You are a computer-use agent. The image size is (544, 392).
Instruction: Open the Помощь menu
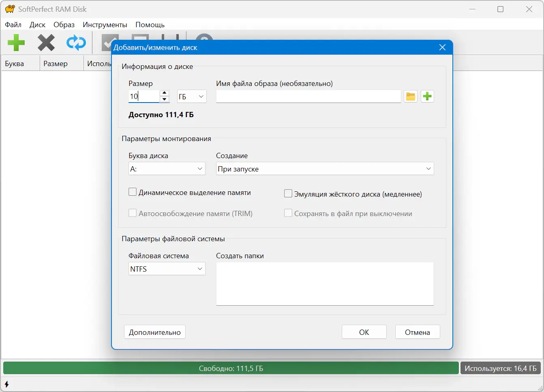150,25
